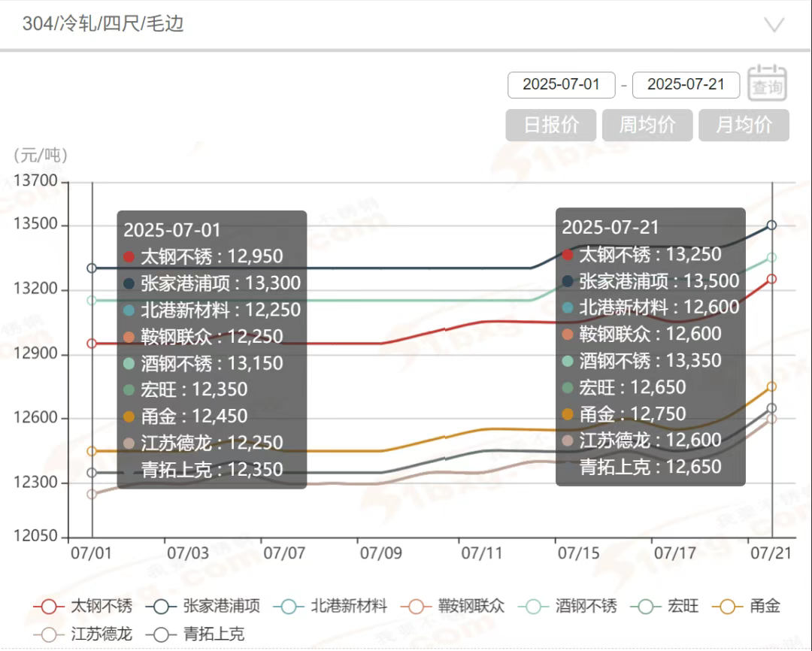Image resolution: width=812 pixels, height=651 pixels.
Task: Click 酒钢不锈 data point on 07/01
Action: click(x=92, y=301)
